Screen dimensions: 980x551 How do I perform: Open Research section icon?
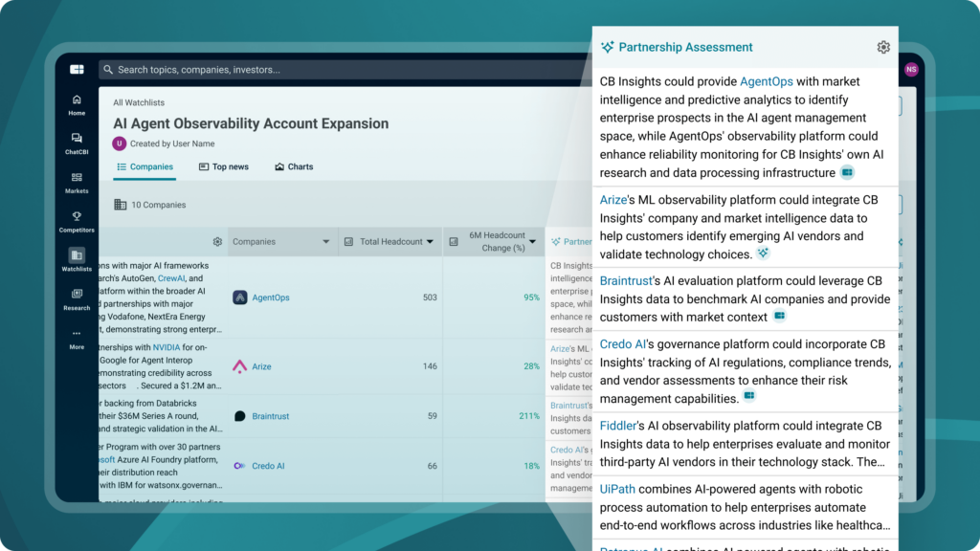(x=77, y=295)
